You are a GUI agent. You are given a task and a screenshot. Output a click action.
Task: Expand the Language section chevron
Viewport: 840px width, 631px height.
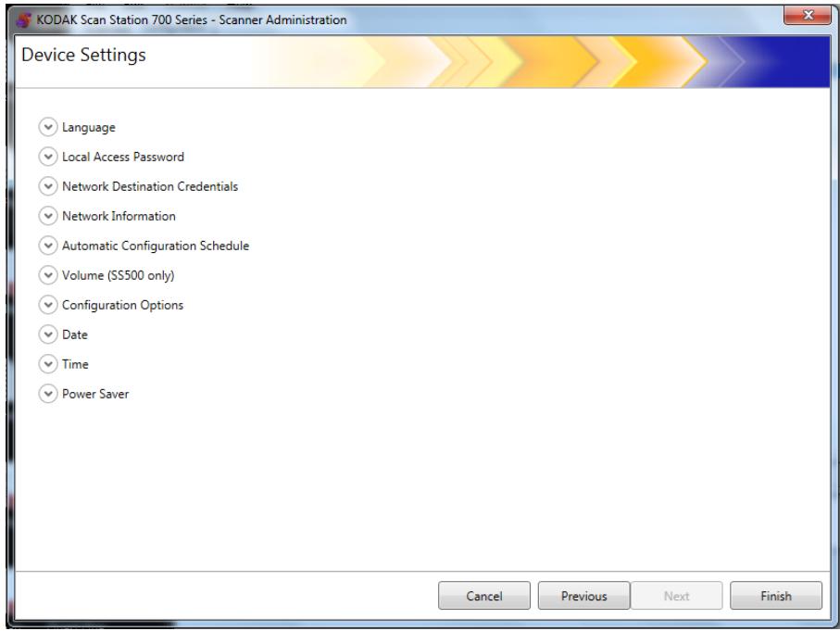click(47, 127)
